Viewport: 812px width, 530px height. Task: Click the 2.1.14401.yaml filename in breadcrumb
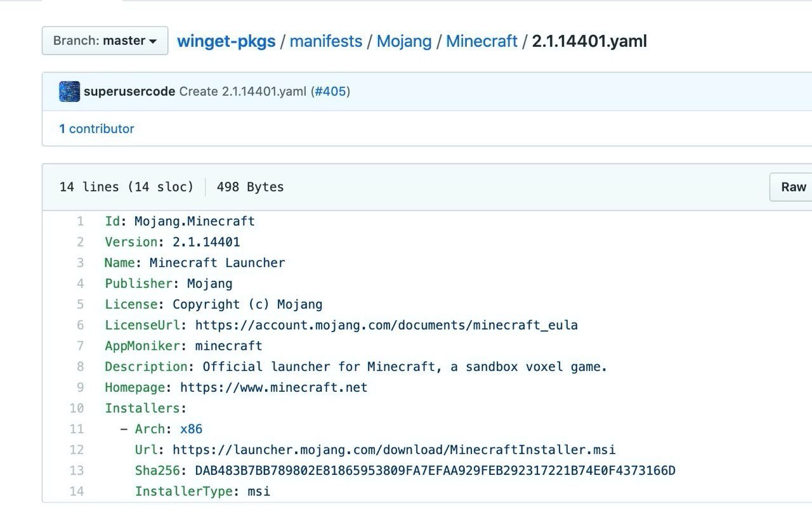click(x=589, y=41)
